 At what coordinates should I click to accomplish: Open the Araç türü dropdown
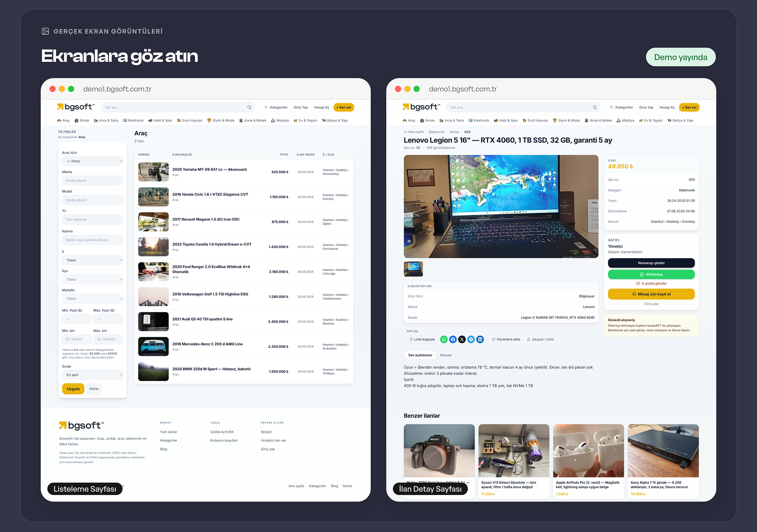[93, 161]
